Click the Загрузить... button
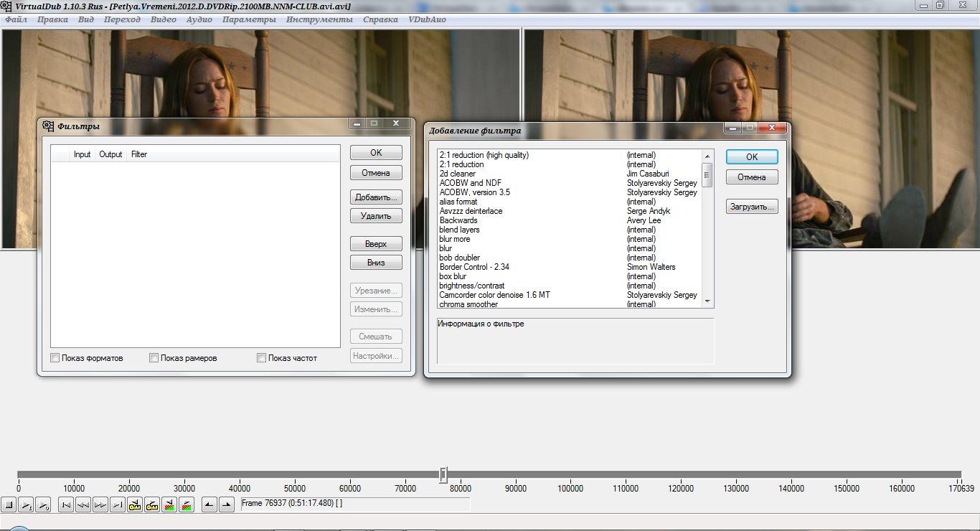Screen dimensions: 980x531 pos(752,207)
